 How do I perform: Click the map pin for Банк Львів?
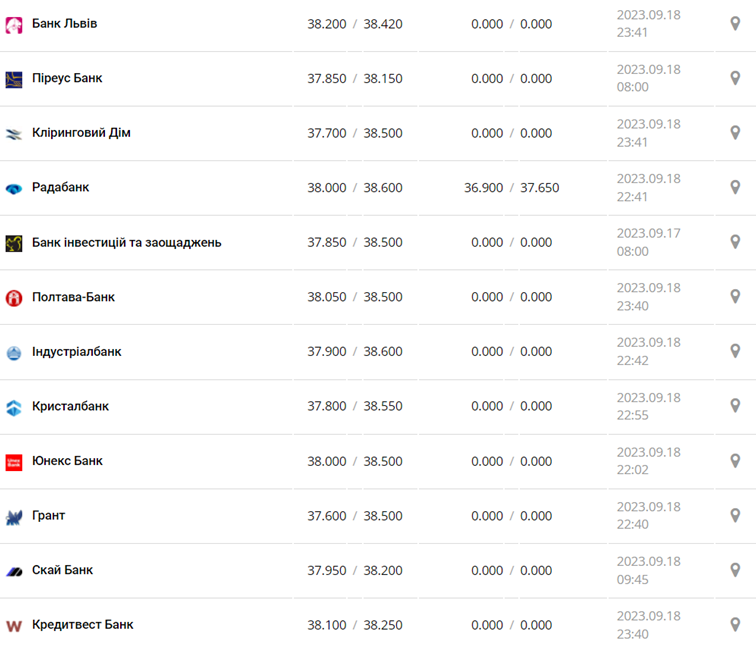pos(735,23)
